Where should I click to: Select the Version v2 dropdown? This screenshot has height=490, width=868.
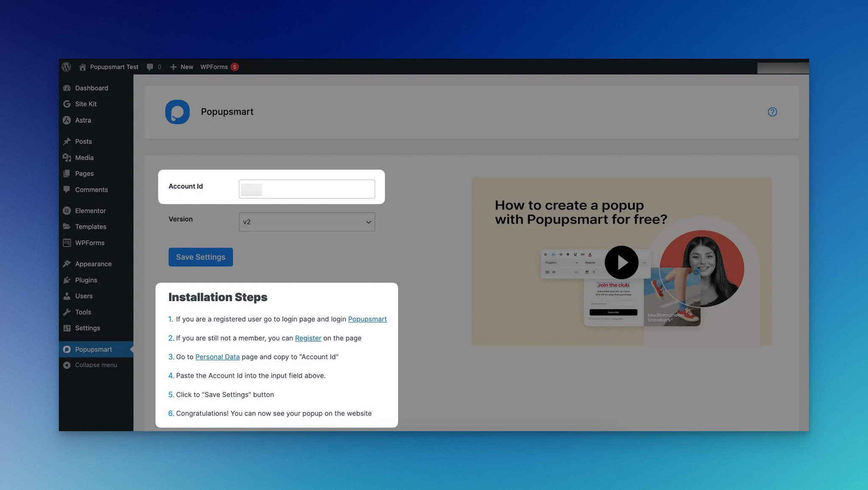tap(306, 221)
